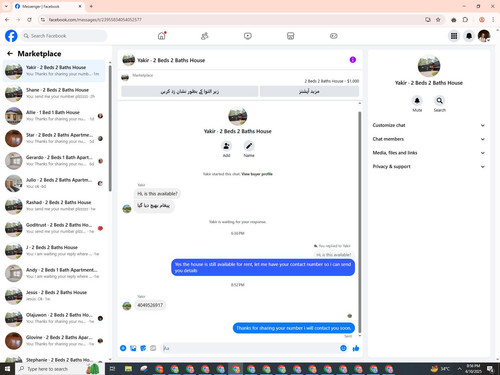The image size is (500, 375).
Task: Click the browser address bar
Action: [233, 20]
